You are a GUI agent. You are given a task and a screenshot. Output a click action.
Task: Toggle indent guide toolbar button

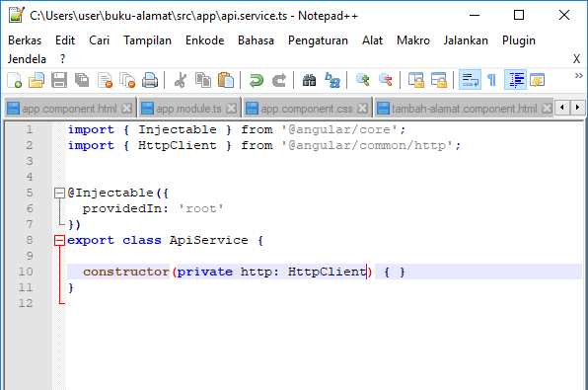click(x=516, y=80)
